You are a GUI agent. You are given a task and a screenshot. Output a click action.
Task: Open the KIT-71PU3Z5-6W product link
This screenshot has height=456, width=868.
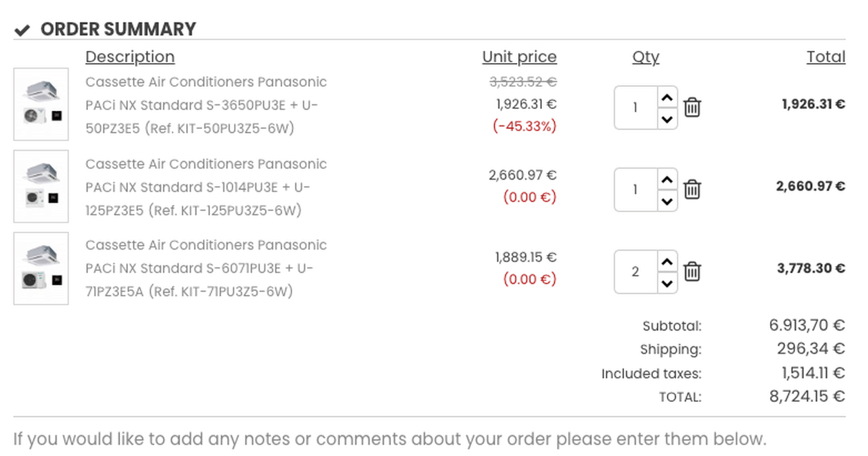205,268
